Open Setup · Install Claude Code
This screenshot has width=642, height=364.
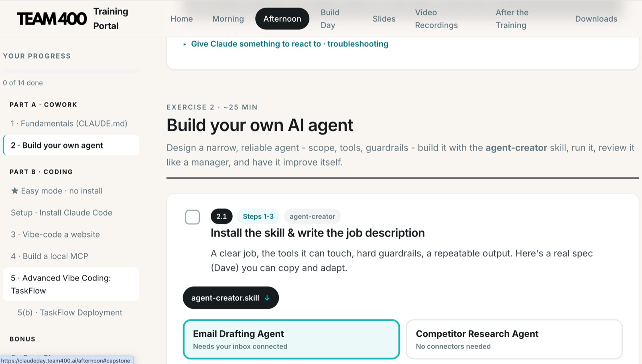(71, 213)
